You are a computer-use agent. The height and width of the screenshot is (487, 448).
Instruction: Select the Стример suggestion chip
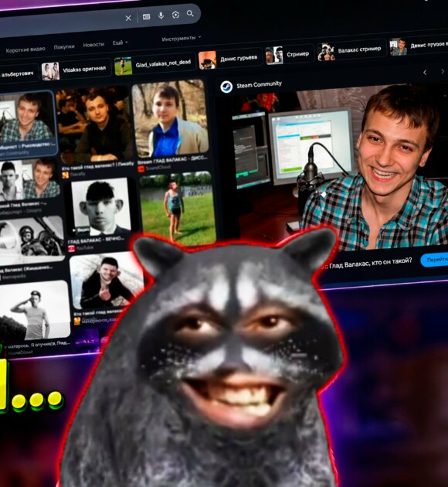point(288,55)
